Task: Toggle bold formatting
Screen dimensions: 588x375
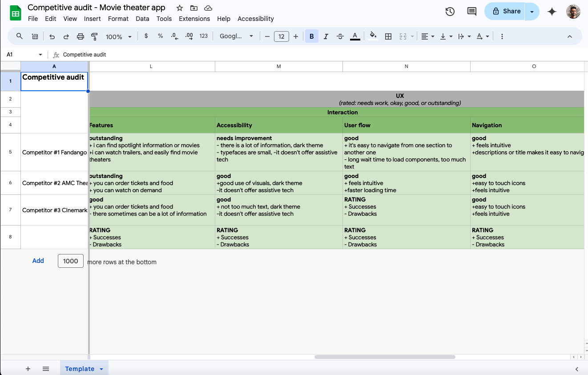Action: 312,36
